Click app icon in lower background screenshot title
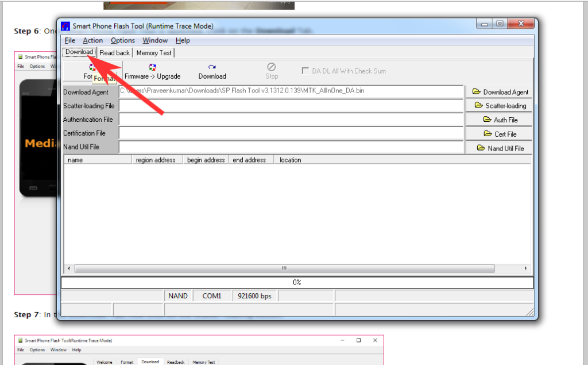The image size is (588, 365). 20,341
